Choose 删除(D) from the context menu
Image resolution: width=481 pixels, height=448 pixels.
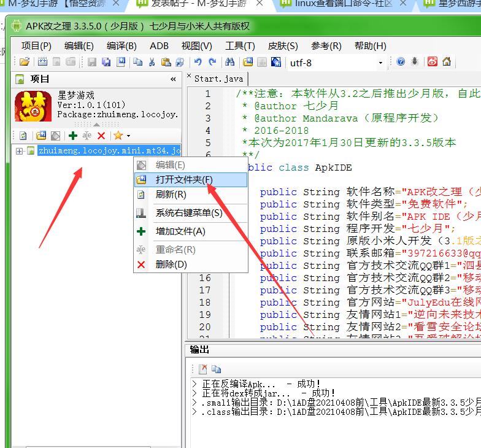(x=171, y=265)
